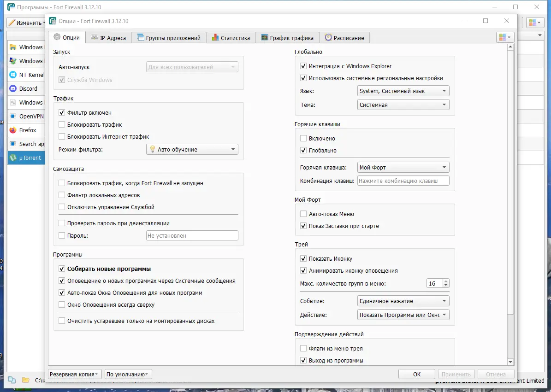Screen dimensions: 551x392
Task: Click the bar chart icon on Статистика tab
Action: 215,38
